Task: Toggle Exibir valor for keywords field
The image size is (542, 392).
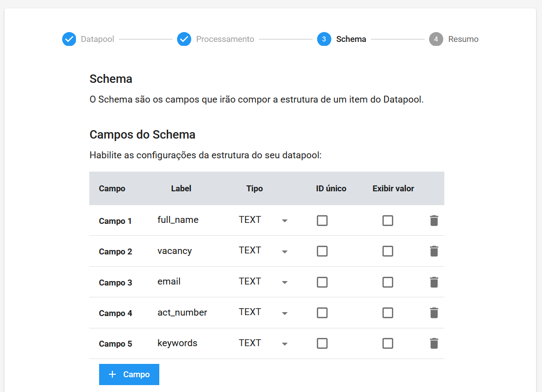Action: tap(388, 343)
